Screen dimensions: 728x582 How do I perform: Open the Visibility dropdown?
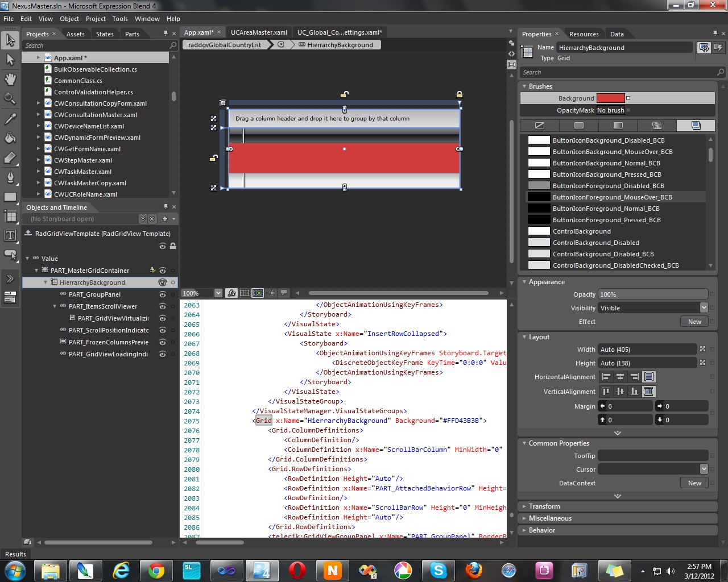(704, 308)
